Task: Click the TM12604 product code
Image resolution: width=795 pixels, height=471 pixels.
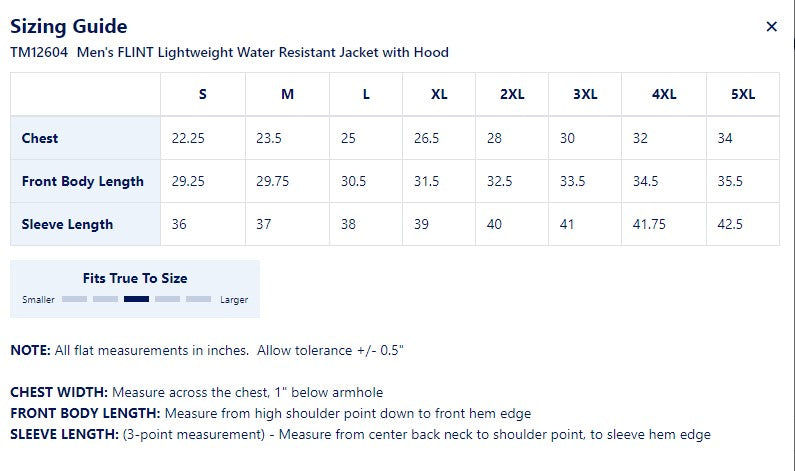Action: pos(38,52)
